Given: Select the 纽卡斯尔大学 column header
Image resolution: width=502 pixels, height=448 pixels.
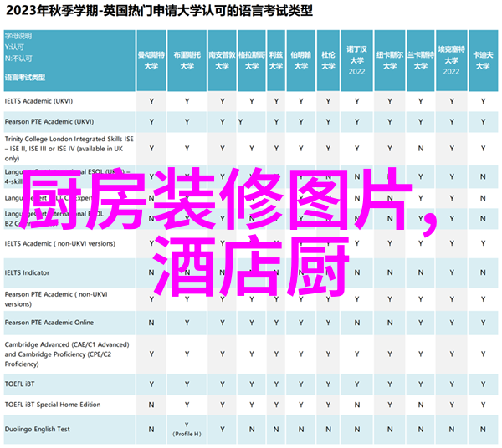Looking at the screenshot, I should pyautogui.click(x=390, y=60).
